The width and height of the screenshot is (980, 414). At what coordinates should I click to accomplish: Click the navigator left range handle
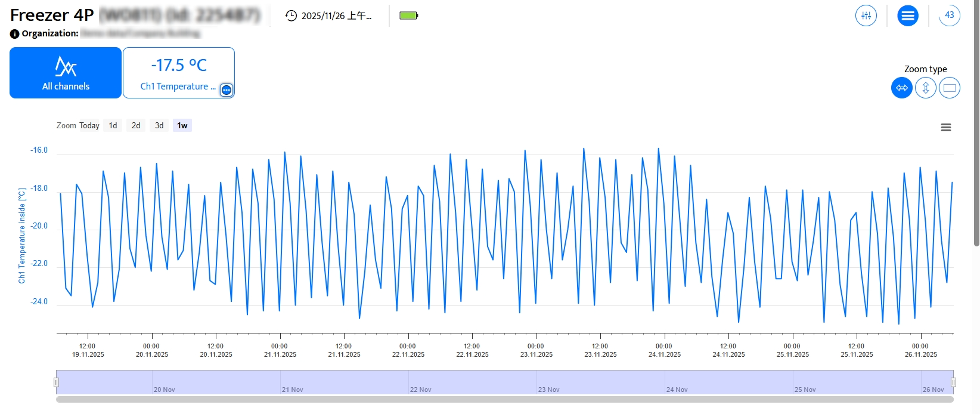(x=57, y=382)
